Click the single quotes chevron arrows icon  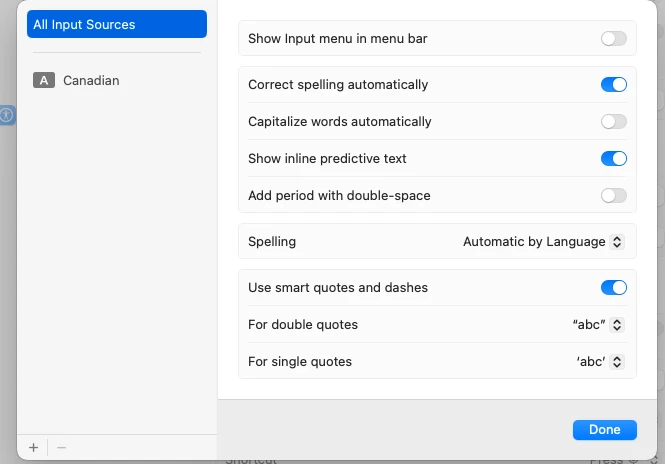(x=617, y=362)
